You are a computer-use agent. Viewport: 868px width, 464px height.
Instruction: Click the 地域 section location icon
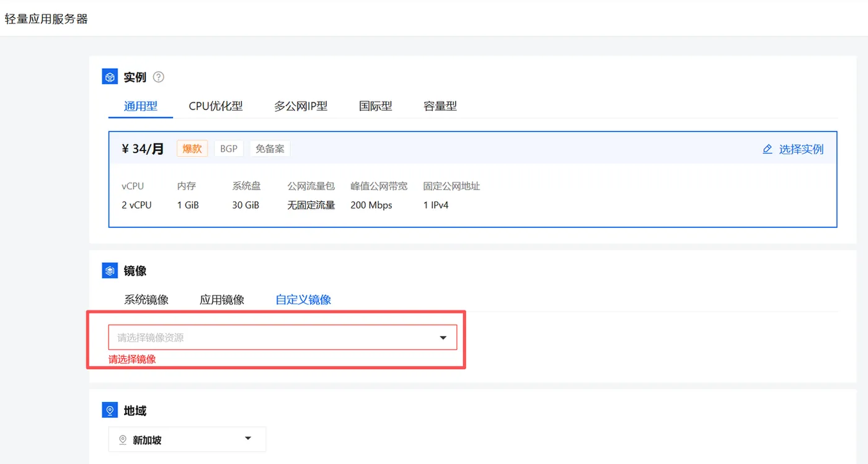tap(110, 411)
